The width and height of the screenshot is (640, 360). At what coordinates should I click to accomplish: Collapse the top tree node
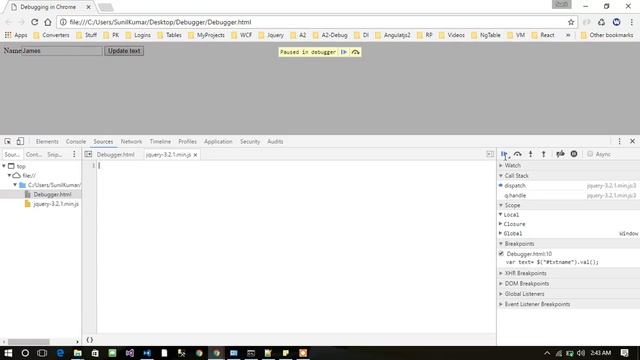coord(4,166)
